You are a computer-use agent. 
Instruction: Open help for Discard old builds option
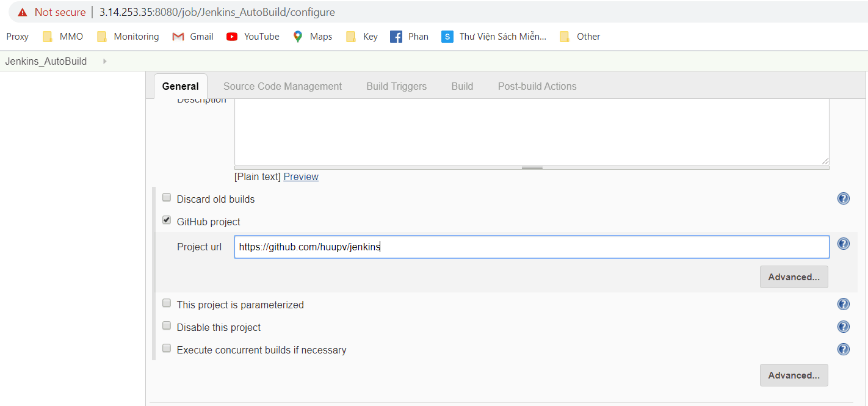point(843,198)
